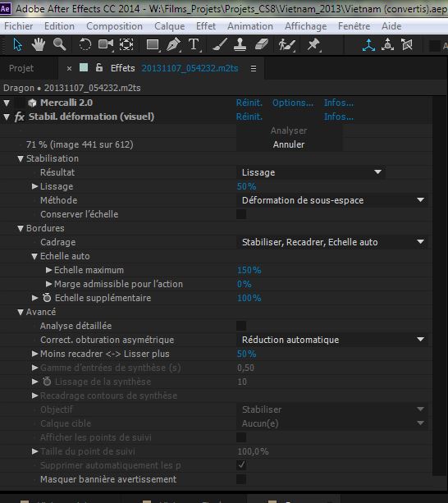Expand Moins recadrer <-> Lisser plus
The width and height of the screenshot is (448, 503).
[x=34, y=354]
